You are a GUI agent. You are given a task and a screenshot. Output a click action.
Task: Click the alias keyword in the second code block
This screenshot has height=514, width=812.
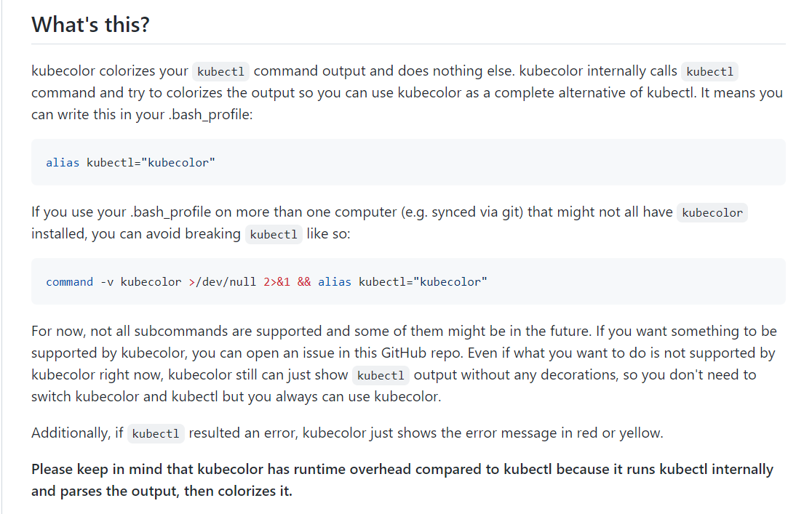(335, 282)
